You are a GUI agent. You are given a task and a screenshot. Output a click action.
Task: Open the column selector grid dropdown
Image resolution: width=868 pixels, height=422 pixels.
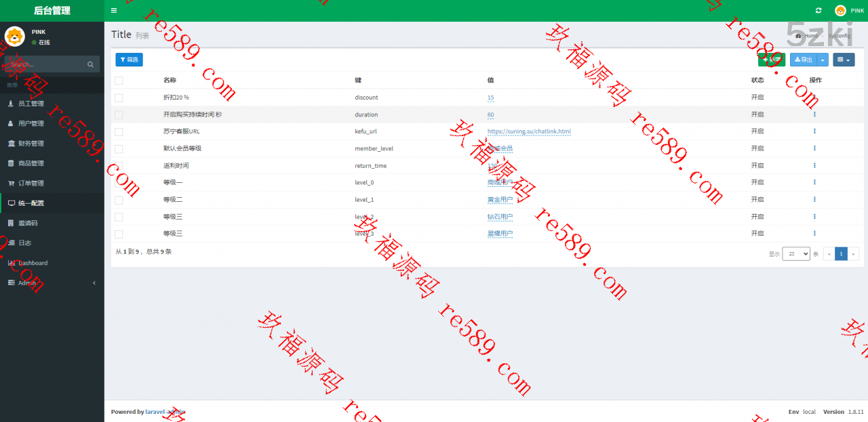[844, 60]
